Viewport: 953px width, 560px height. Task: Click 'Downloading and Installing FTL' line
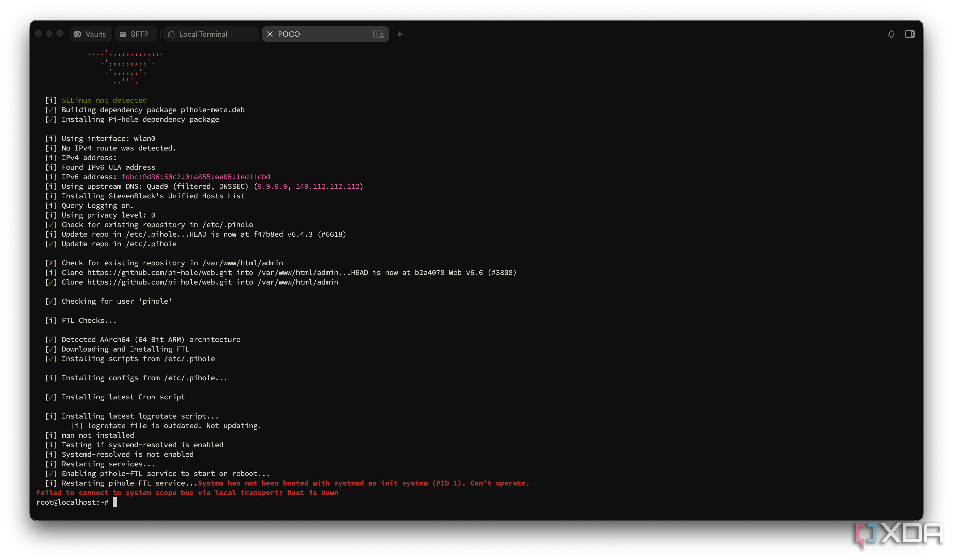tap(117, 349)
